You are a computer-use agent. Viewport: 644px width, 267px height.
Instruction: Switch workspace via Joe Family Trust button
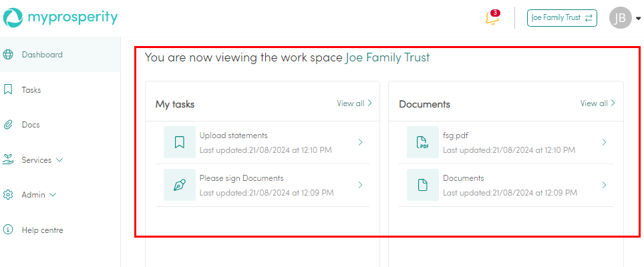pyautogui.click(x=561, y=18)
